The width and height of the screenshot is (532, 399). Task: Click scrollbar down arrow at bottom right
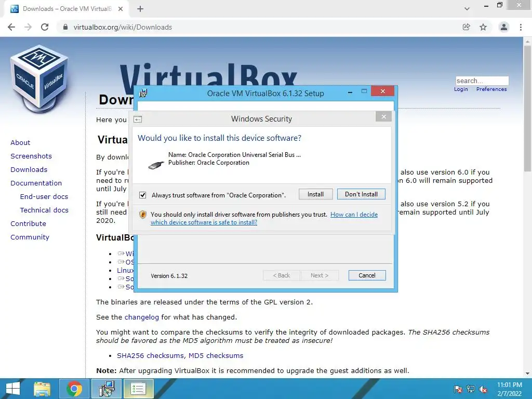coord(527,374)
